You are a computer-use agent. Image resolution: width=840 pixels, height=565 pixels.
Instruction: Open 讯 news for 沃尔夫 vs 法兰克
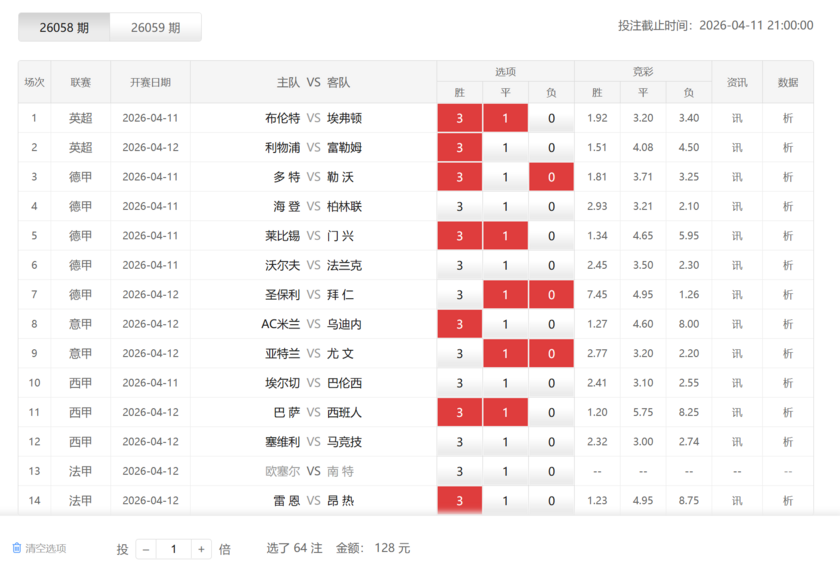point(737,265)
